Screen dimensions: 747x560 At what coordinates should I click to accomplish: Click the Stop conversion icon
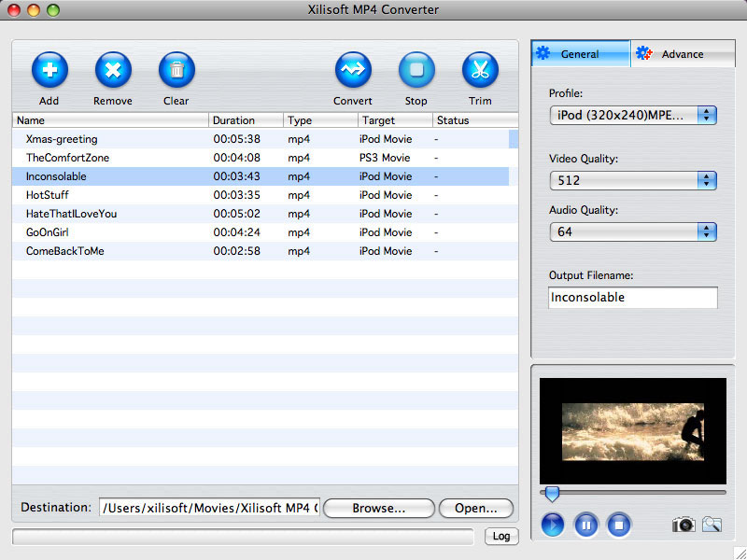pyautogui.click(x=416, y=70)
